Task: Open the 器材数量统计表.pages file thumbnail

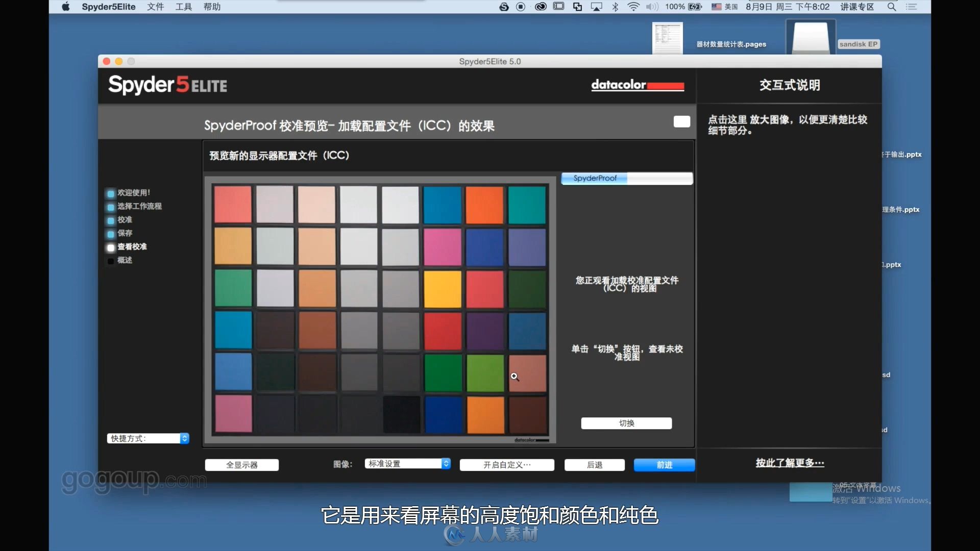Action: click(x=668, y=38)
